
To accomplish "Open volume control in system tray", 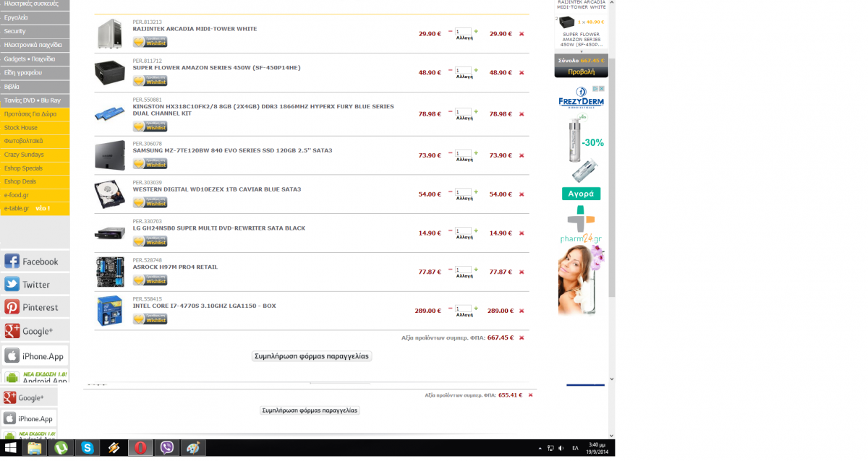I will (561, 448).
